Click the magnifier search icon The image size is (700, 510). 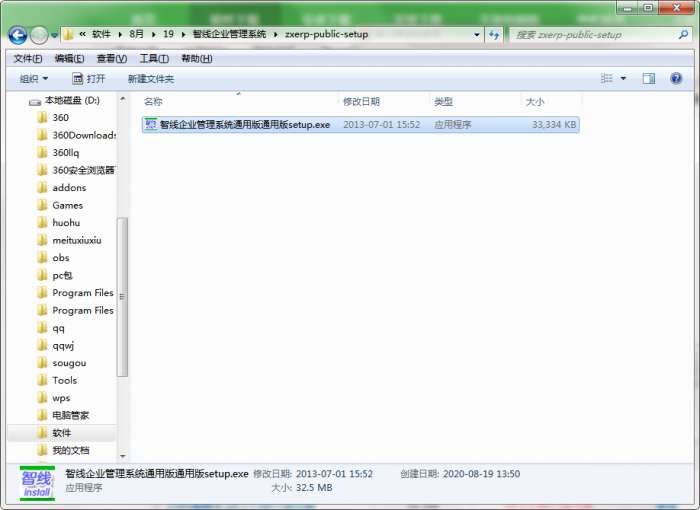coord(683,34)
